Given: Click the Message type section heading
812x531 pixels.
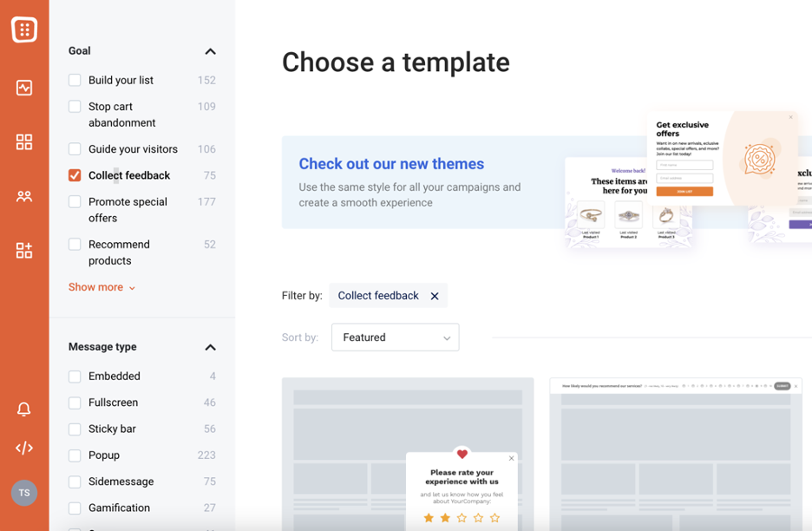Looking at the screenshot, I should 102,346.
